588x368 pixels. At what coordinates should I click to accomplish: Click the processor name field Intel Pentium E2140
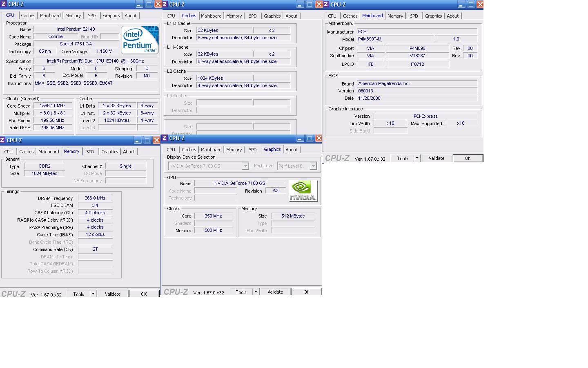(x=76, y=29)
